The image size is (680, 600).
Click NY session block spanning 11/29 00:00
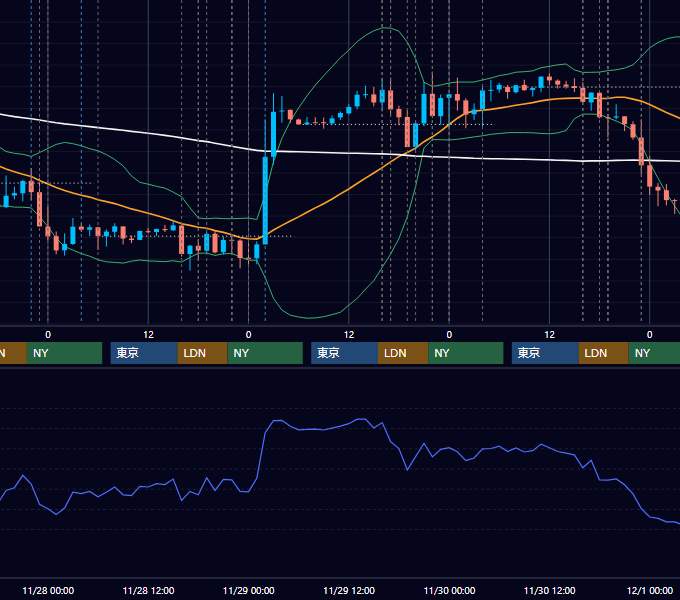pos(265,353)
